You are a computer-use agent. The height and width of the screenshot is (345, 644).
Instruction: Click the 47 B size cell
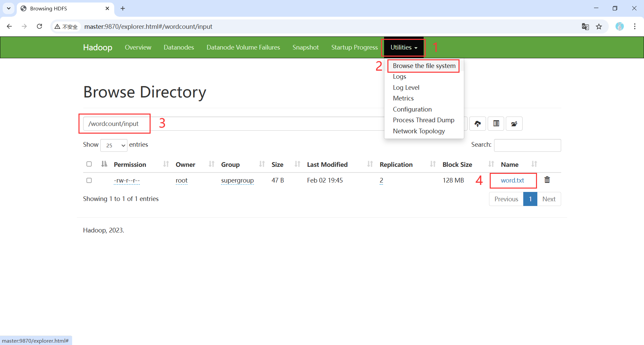pyautogui.click(x=278, y=181)
